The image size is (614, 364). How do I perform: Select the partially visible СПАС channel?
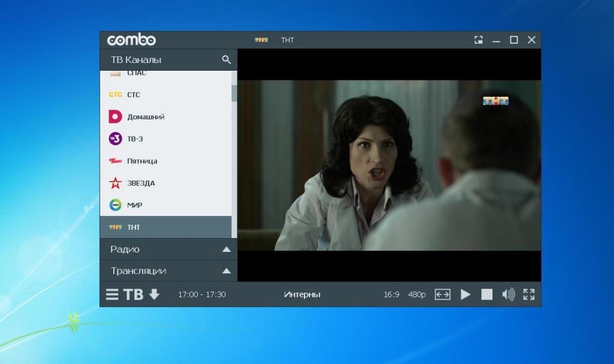[x=165, y=74]
